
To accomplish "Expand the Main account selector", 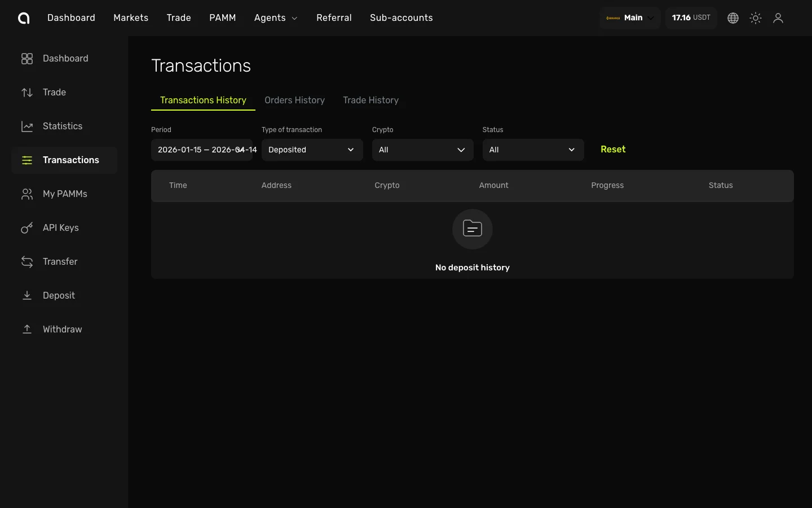I will pyautogui.click(x=629, y=17).
